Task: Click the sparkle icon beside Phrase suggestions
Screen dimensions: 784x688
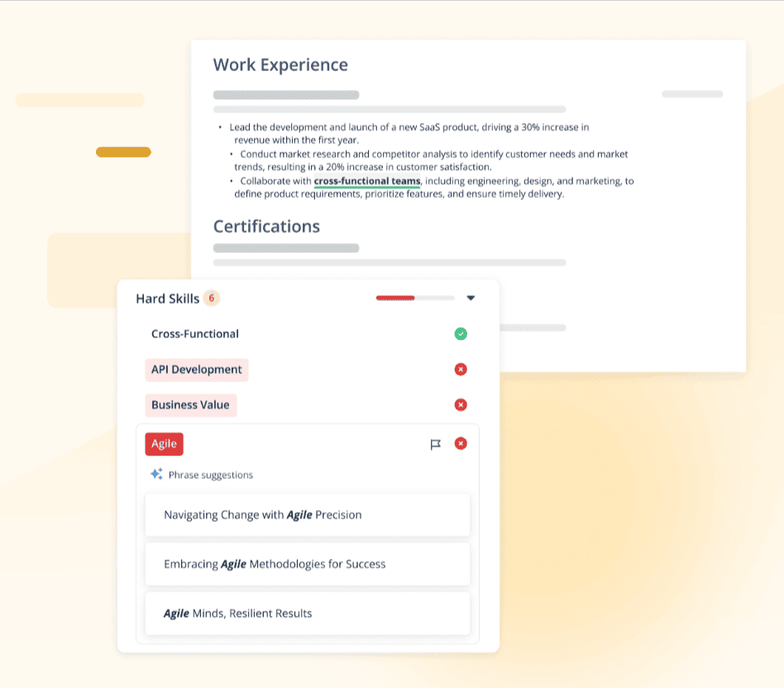Action: [156, 474]
